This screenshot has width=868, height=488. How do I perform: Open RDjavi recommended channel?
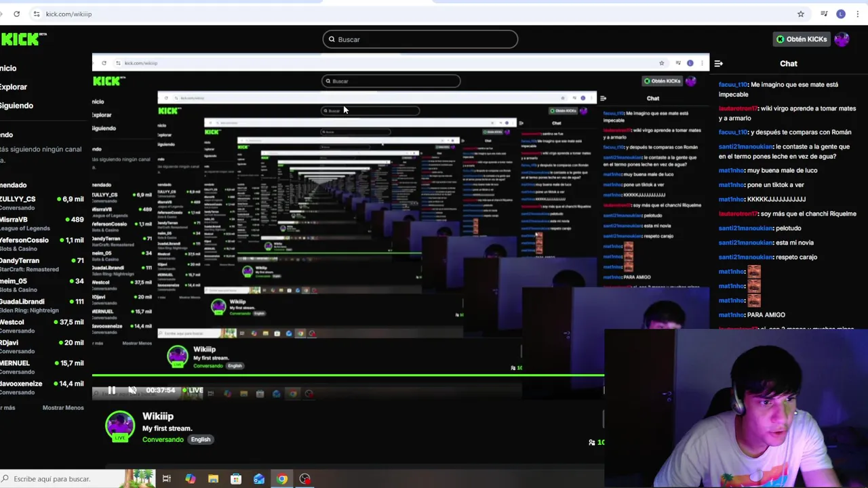pyautogui.click(x=42, y=346)
